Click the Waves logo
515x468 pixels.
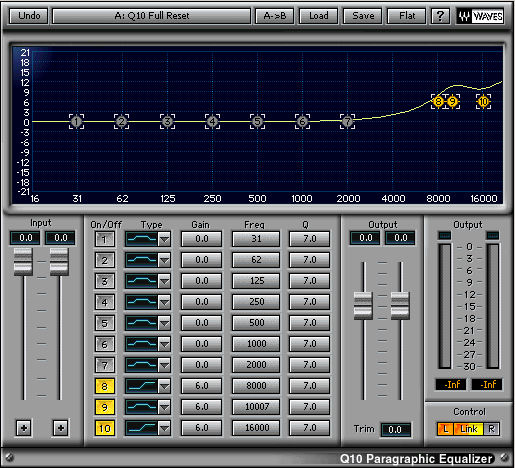coord(480,16)
